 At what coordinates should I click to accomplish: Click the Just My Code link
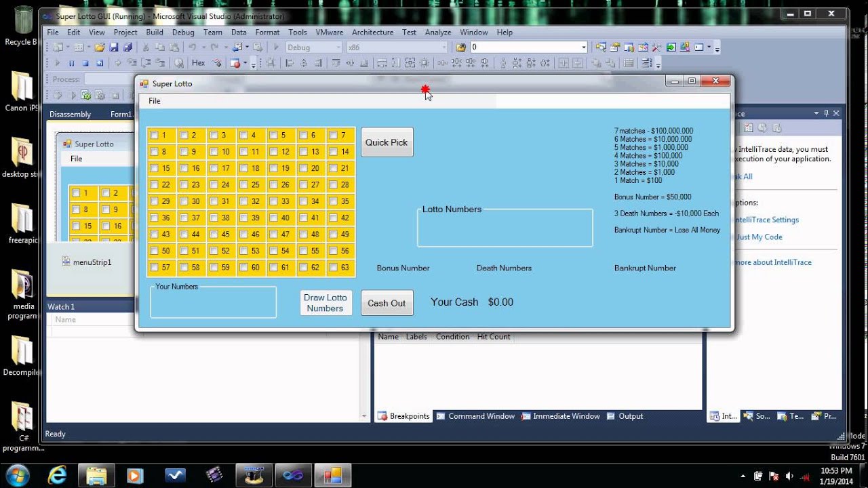point(759,237)
